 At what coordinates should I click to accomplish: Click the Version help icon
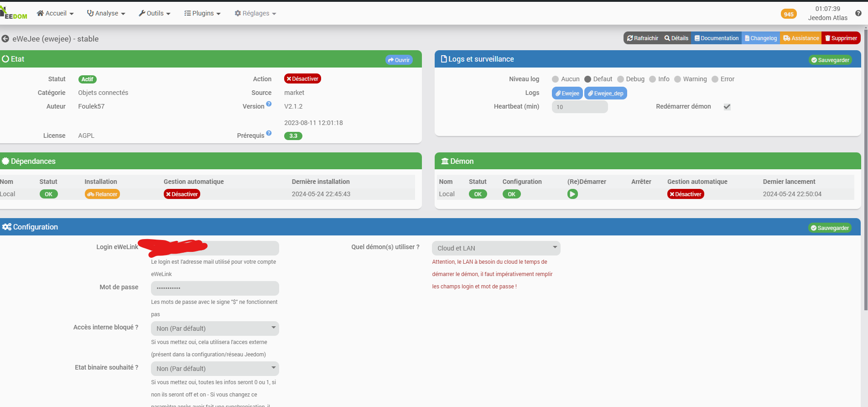click(x=269, y=104)
